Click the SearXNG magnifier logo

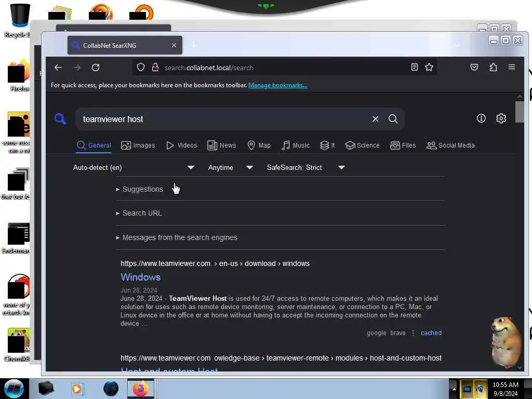pyautogui.click(x=60, y=119)
